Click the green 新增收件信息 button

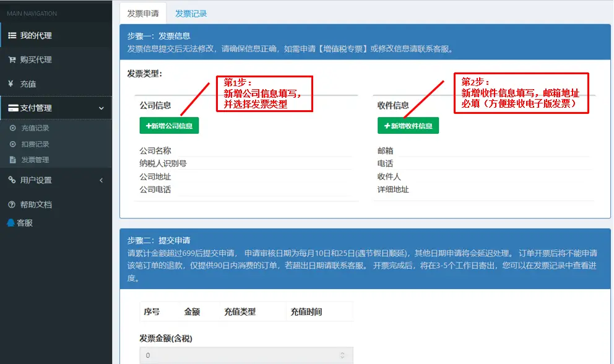tap(408, 126)
